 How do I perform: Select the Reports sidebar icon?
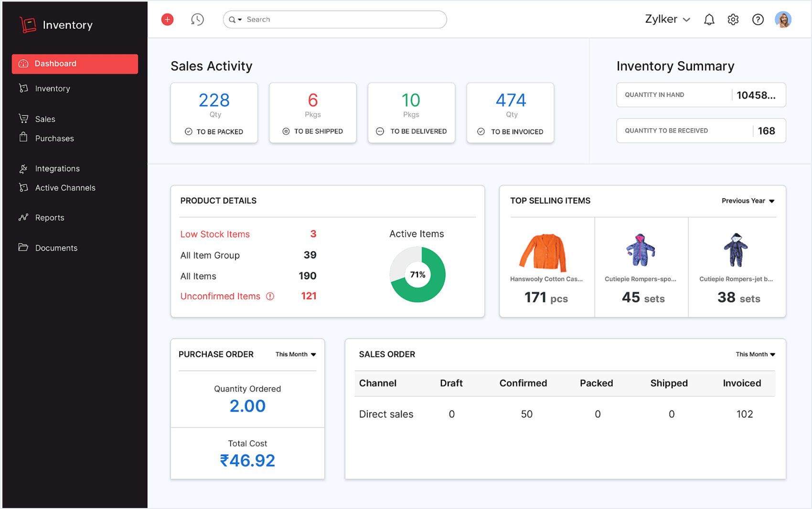[23, 217]
